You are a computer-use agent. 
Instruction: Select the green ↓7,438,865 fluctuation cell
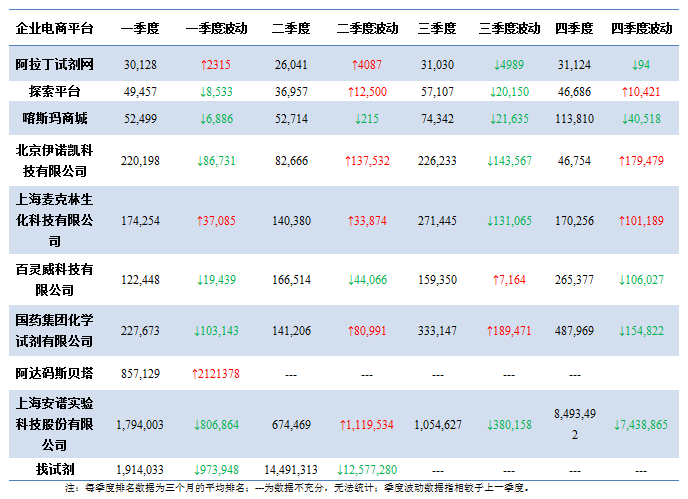(641, 424)
